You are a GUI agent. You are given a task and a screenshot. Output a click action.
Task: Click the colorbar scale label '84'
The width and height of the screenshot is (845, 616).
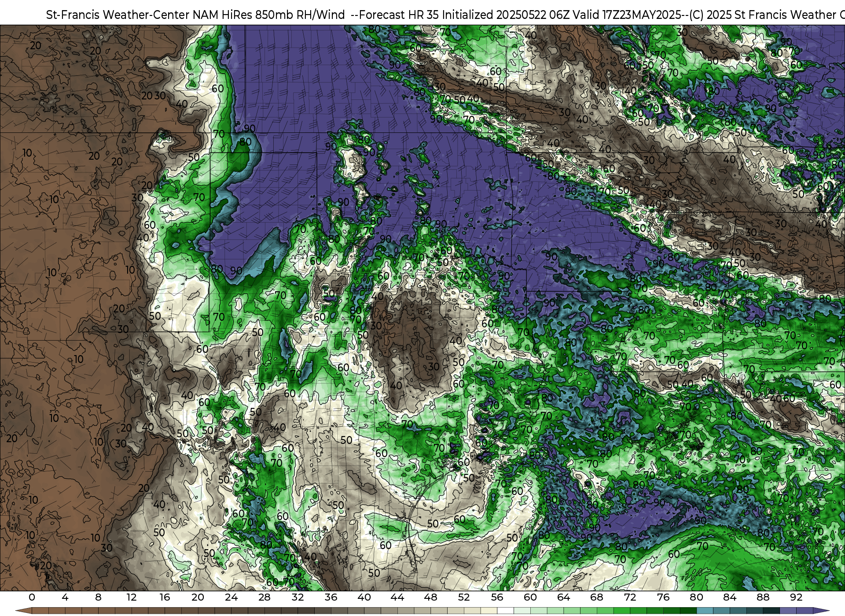730,597
